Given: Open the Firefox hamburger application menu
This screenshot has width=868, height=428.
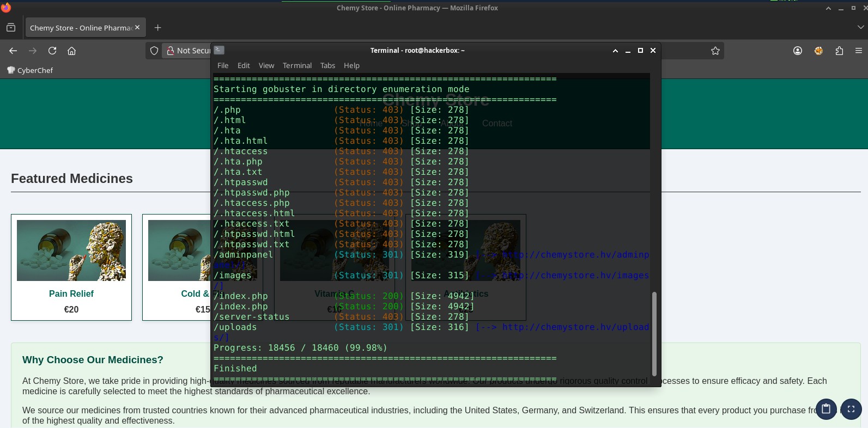Looking at the screenshot, I should tap(859, 51).
